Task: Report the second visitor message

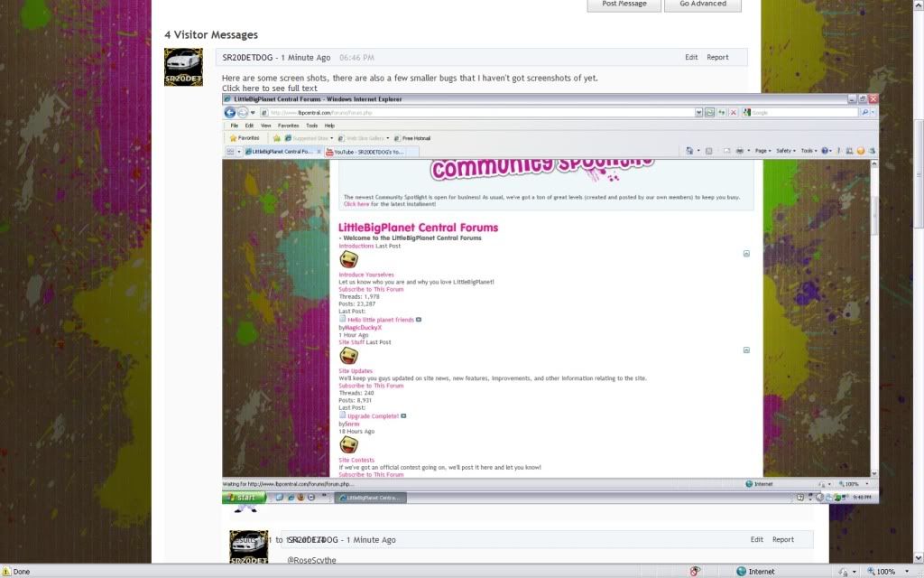Action: 783,540
